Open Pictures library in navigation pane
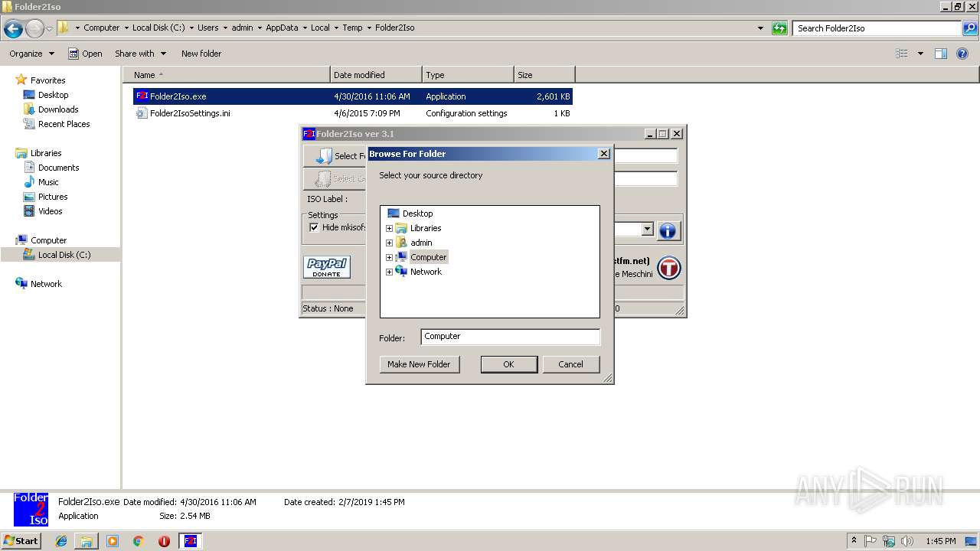This screenshot has height=551, width=980. [x=53, y=197]
